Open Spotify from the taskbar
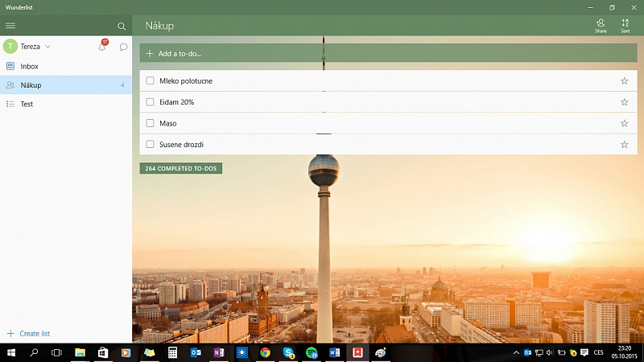 312,352
